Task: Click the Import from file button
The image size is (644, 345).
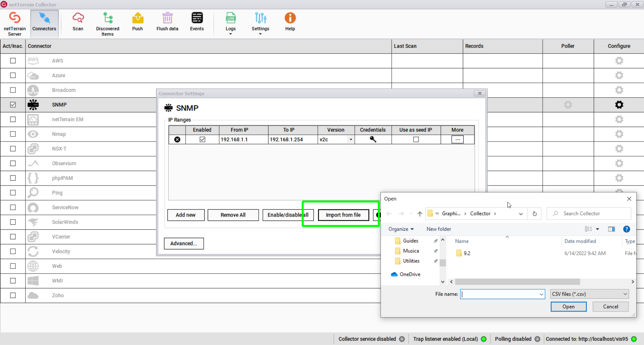Action: 343,215
